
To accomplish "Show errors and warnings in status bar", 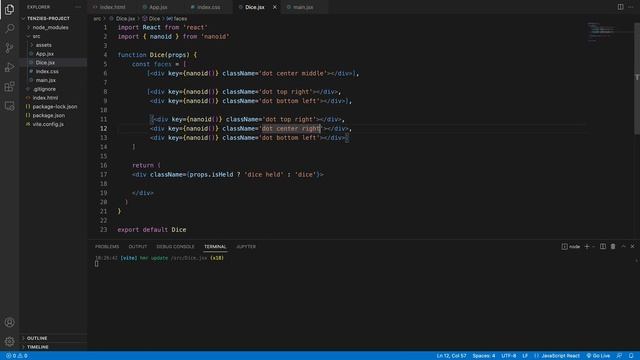I will point(17,356).
